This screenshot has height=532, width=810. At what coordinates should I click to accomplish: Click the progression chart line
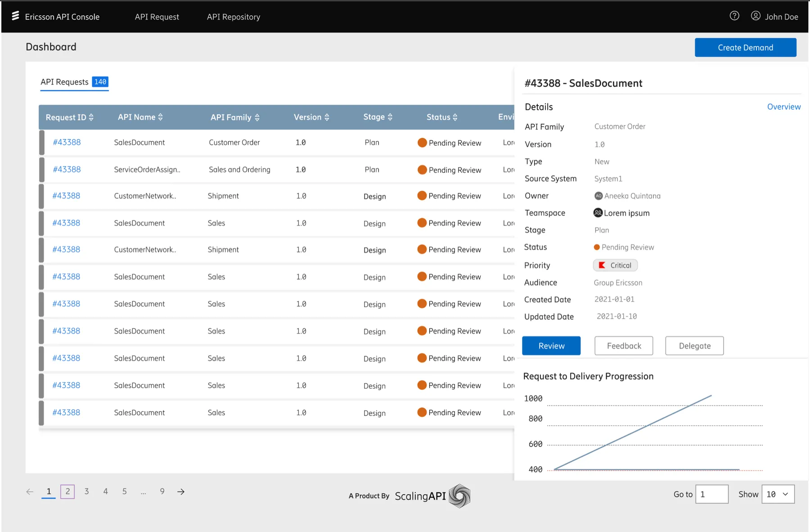(x=632, y=433)
